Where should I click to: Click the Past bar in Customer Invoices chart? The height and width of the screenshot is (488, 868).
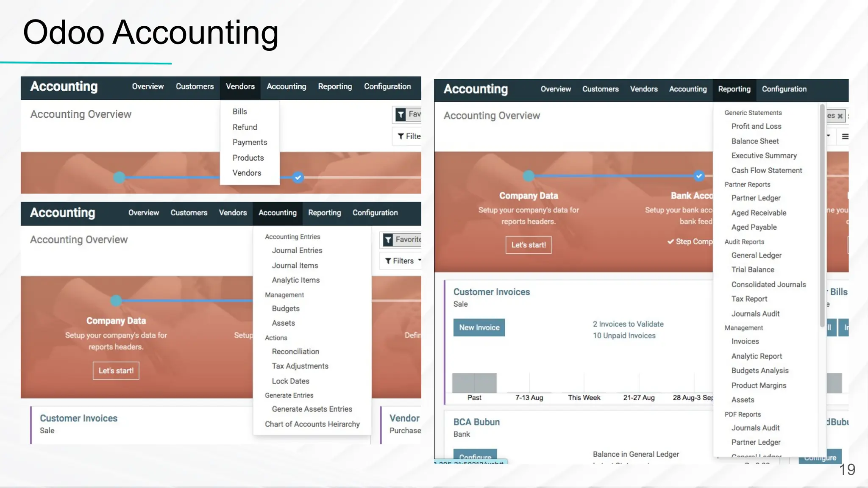click(x=474, y=383)
